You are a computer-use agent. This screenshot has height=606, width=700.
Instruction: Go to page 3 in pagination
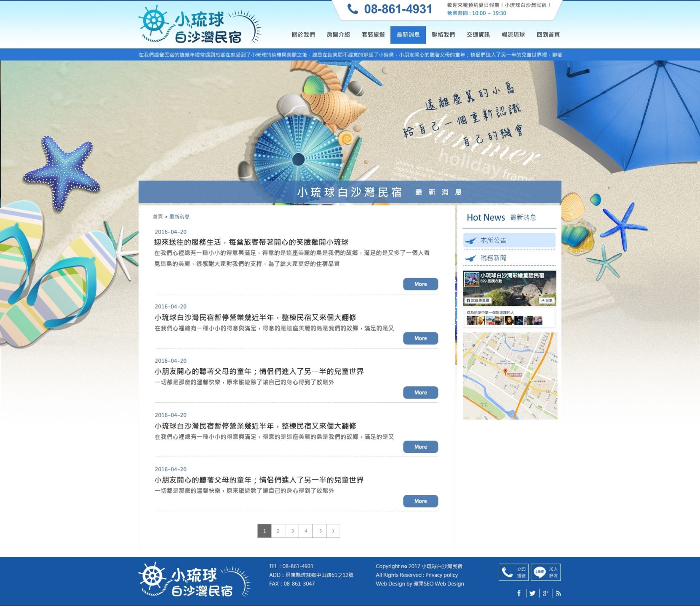(x=292, y=531)
